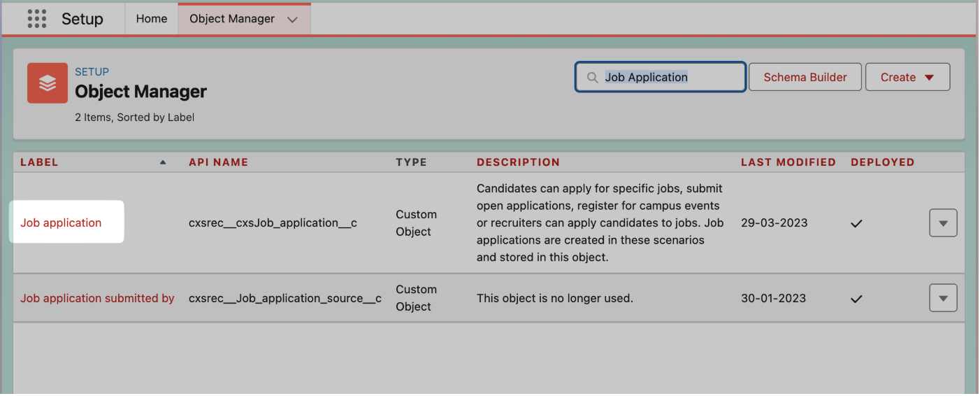
Task: Click Custom Object type of Job application submitted by
Action: coord(417,298)
